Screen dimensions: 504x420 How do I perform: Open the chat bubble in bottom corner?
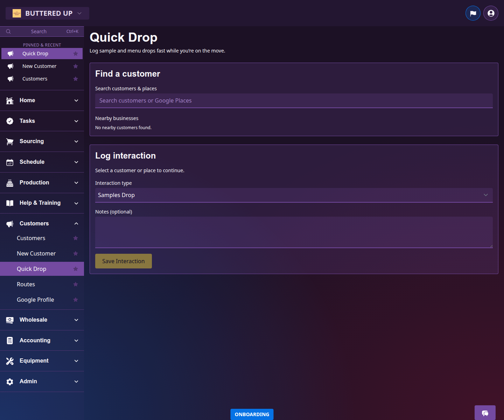485,413
